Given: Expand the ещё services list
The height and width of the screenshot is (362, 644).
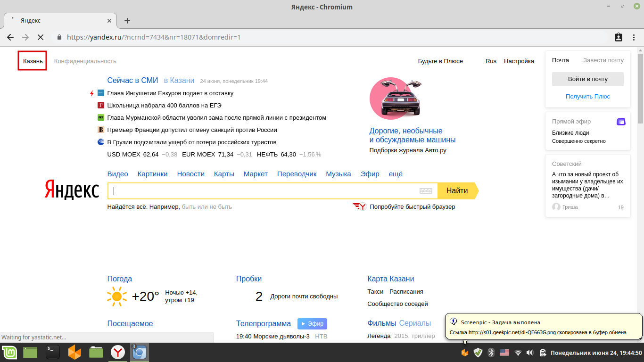Looking at the screenshot, I should 396,174.
